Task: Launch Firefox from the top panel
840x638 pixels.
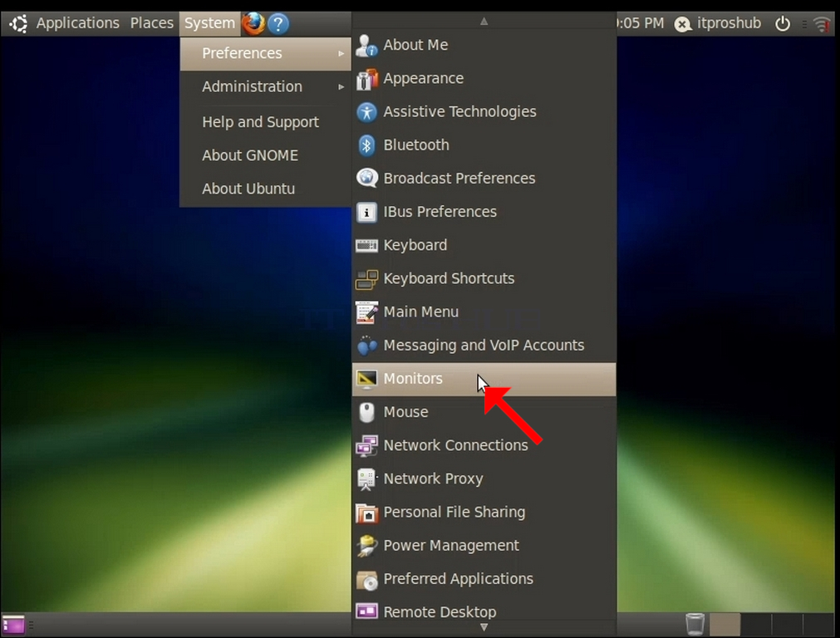Action: pos(253,23)
